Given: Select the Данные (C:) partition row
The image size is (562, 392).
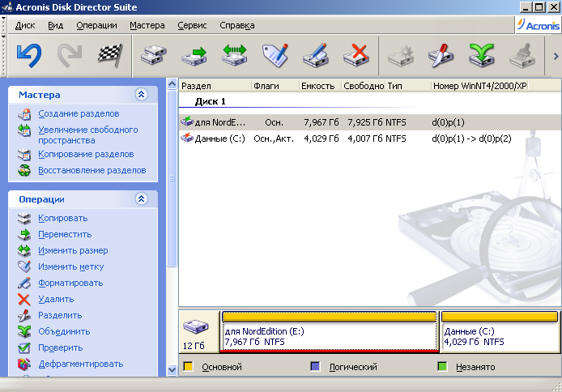Looking at the screenshot, I should tap(370, 138).
